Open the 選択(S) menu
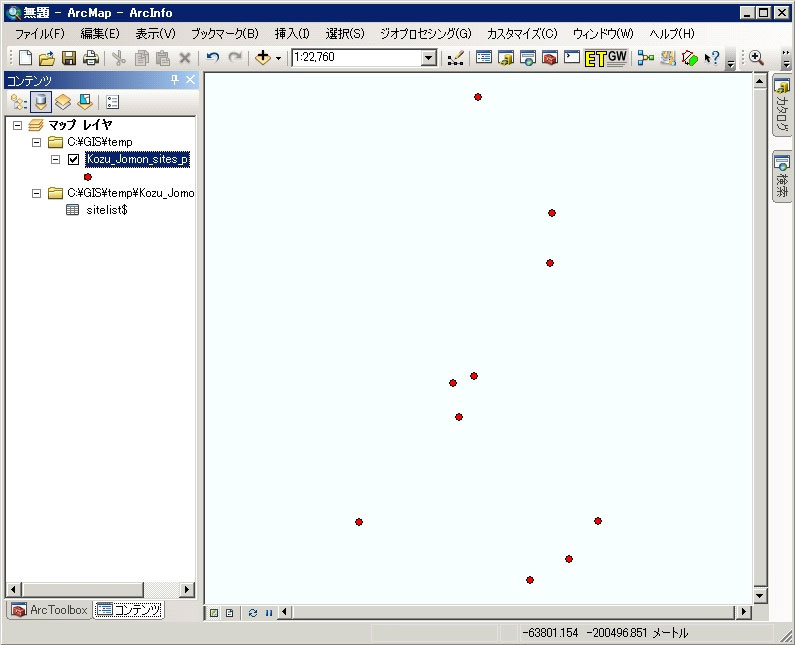This screenshot has width=795, height=645. 345,34
